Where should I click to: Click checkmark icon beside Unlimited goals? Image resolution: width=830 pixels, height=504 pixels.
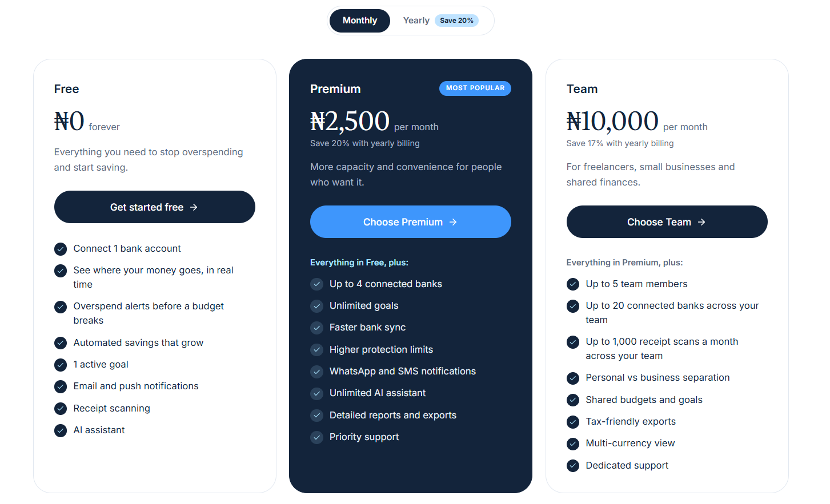point(316,306)
